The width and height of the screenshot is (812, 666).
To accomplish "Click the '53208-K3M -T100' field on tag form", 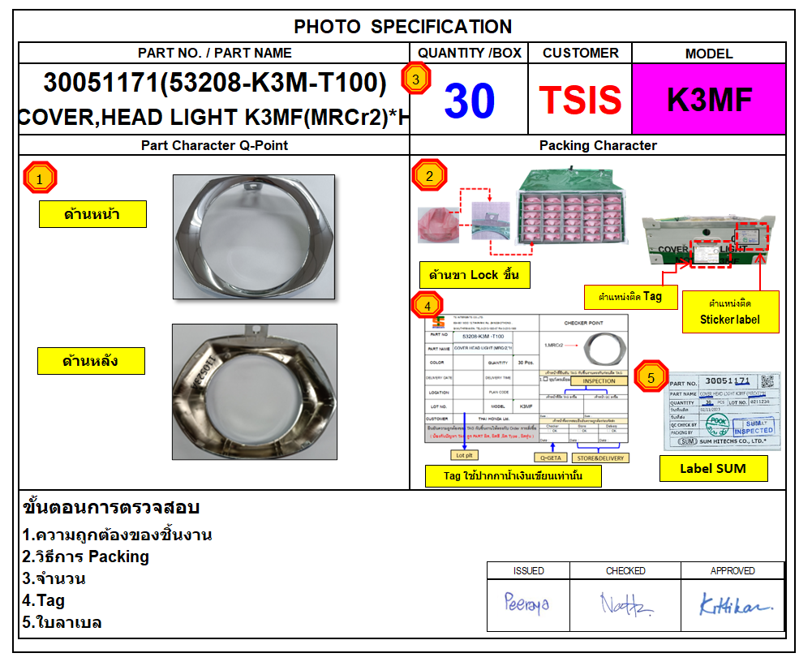I will (x=483, y=336).
